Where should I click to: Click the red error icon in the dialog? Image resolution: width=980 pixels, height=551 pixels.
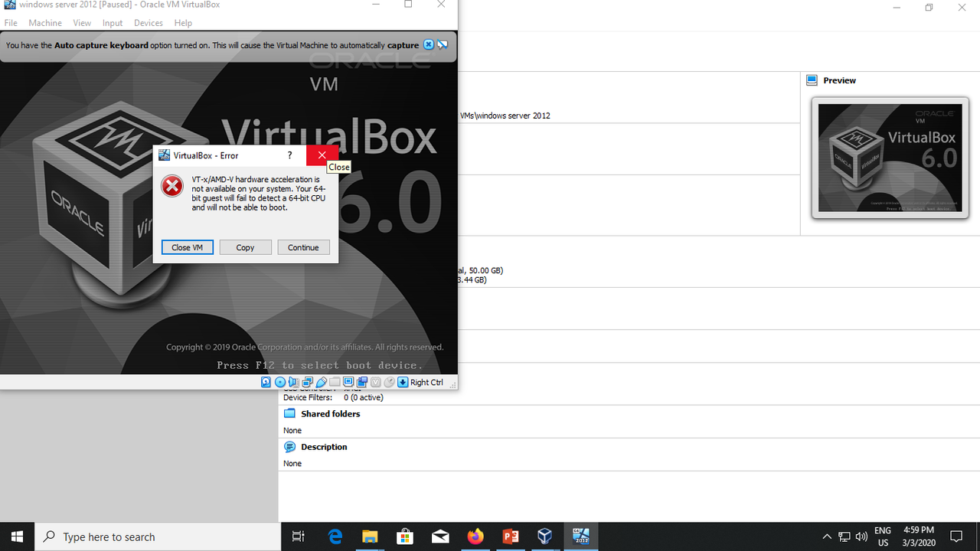[172, 186]
